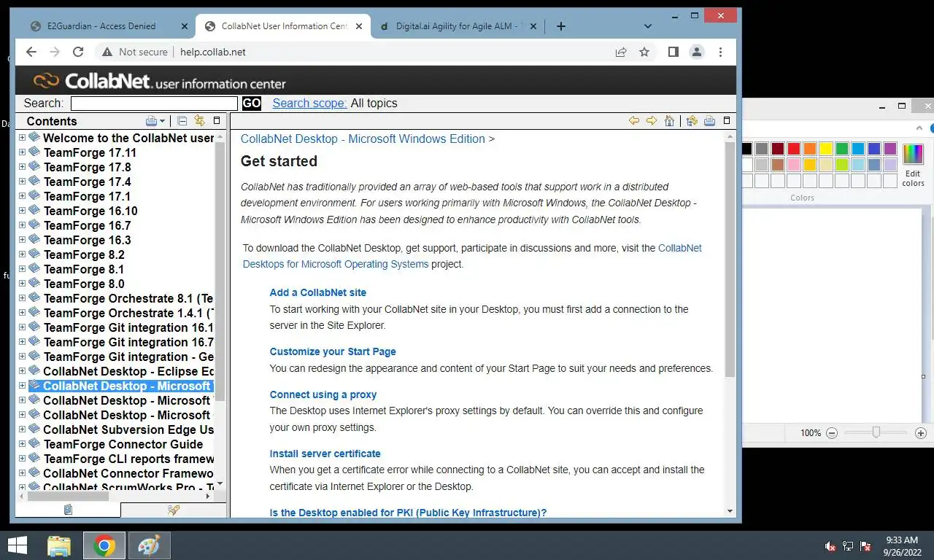Image resolution: width=934 pixels, height=560 pixels.
Task: Click the book icon beside TeamForge 17.11
Action: (x=34, y=152)
